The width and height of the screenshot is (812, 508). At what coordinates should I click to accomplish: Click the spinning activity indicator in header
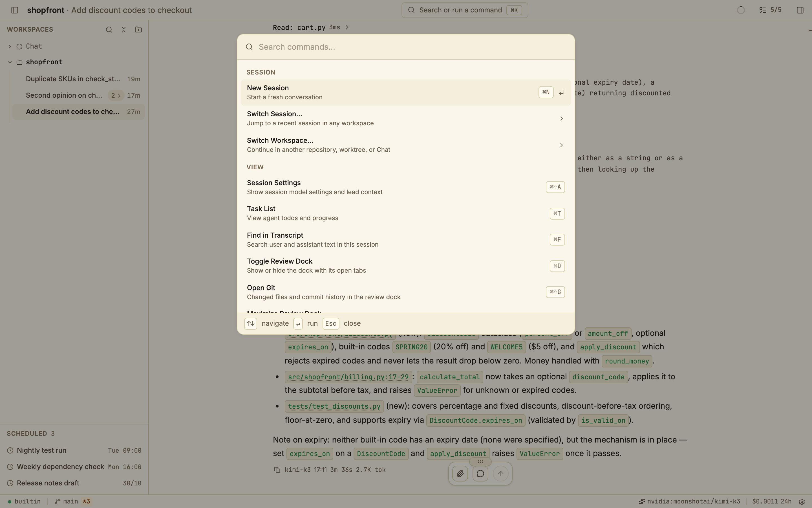pyautogui.click(x=741, y=10)
